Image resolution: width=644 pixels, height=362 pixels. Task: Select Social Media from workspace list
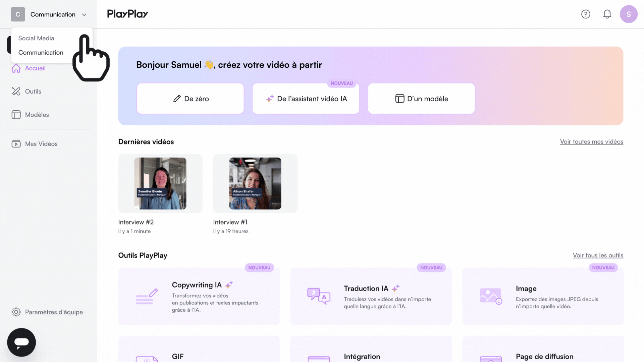pyautogui.click(x=36, y=38)
